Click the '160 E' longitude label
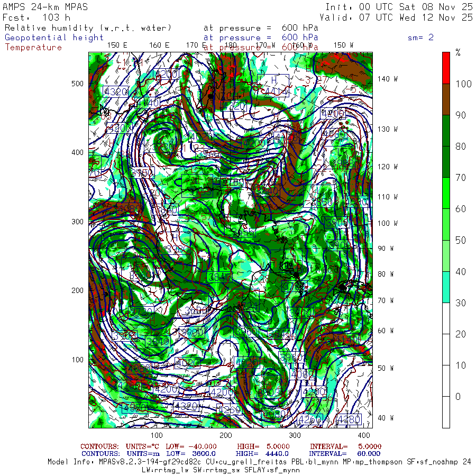The width and height of the screenshot is (476, 476). click(x=159, y=45)
